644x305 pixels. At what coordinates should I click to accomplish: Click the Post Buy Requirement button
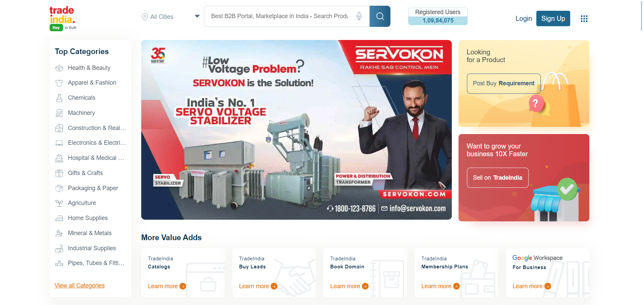tap(503, 83)
